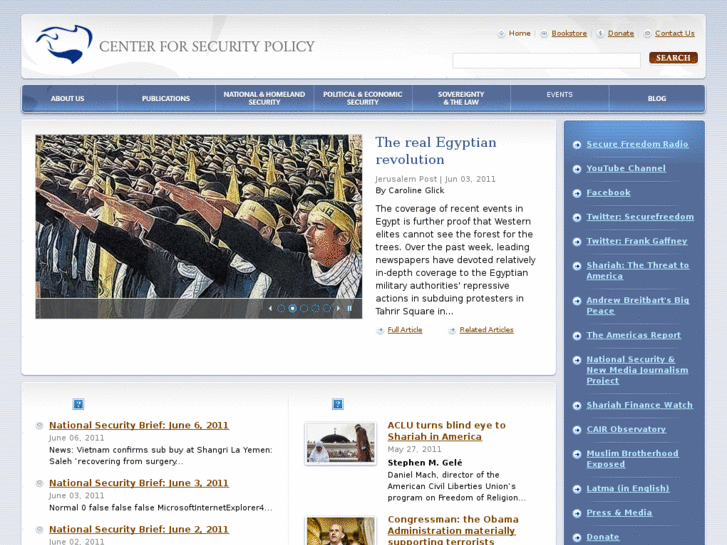This screenshot has width=727, height=545.
Task: Open National & Homeland Security menu
Action: [264, 98]
